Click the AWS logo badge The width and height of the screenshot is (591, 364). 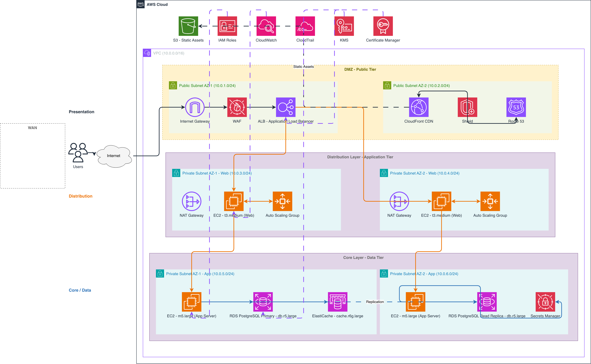point(141,4)
